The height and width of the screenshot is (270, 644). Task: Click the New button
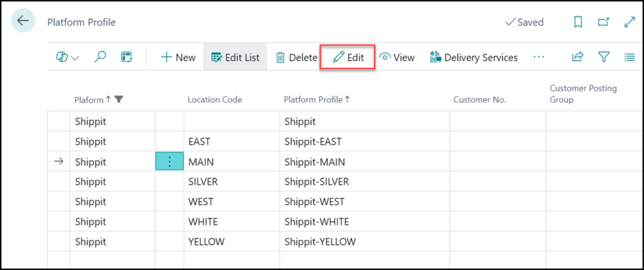[x=178, y=57]
